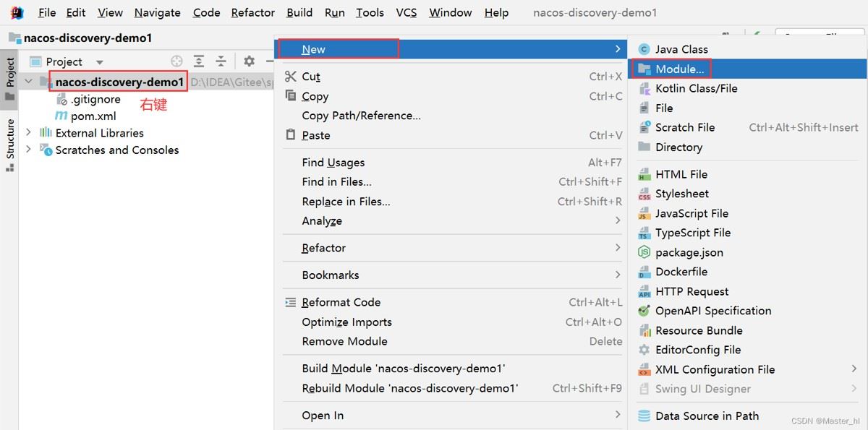Click the Scratch File icon
Screen dimensions: 868x430
coord(644,127)
